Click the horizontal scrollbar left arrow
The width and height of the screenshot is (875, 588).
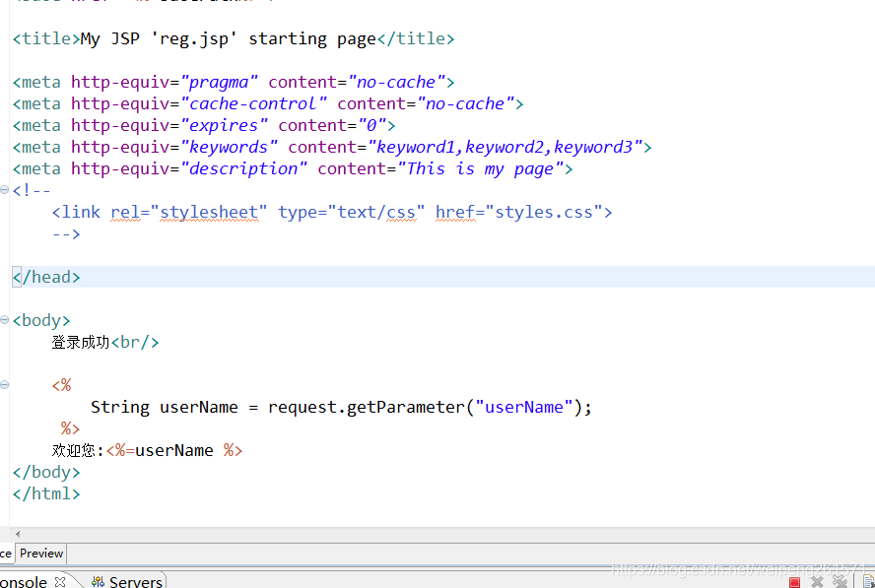[18, 534]
